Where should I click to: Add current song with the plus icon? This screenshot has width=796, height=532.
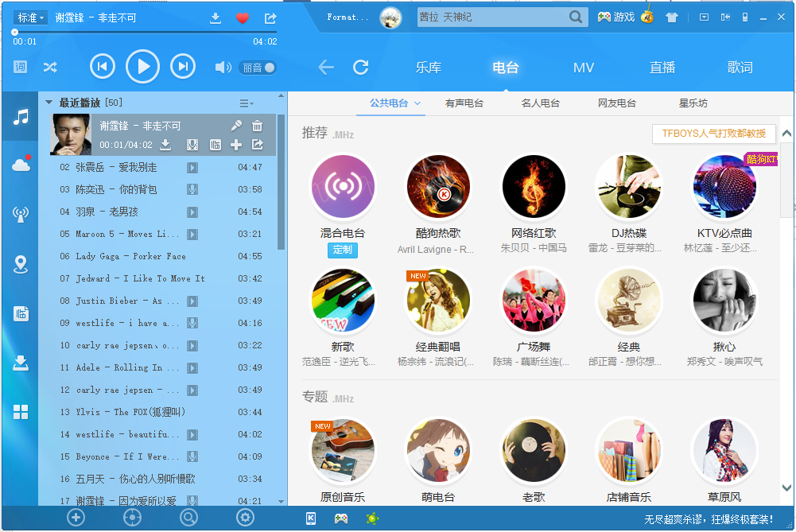tap(235, 146)
